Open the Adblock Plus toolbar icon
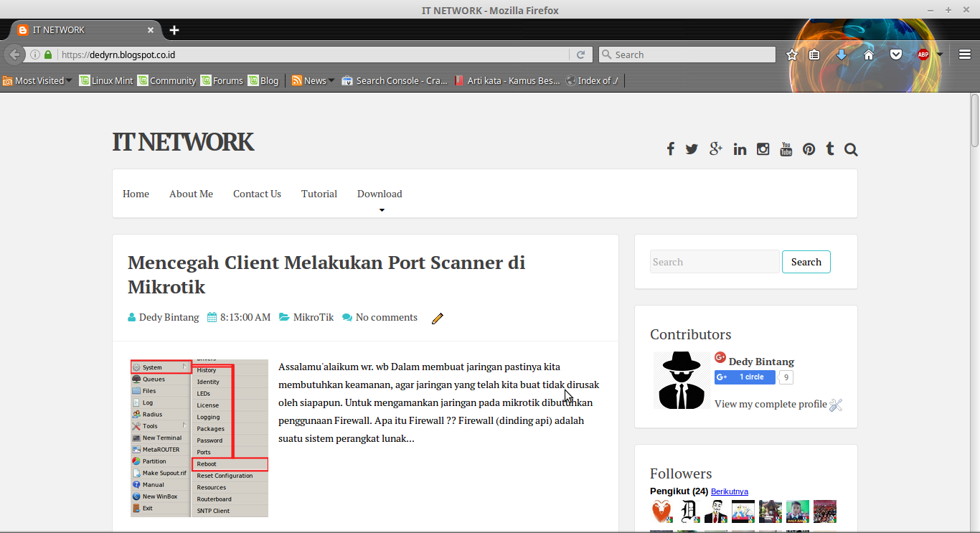The image size is (980, 533). point(923,54)
